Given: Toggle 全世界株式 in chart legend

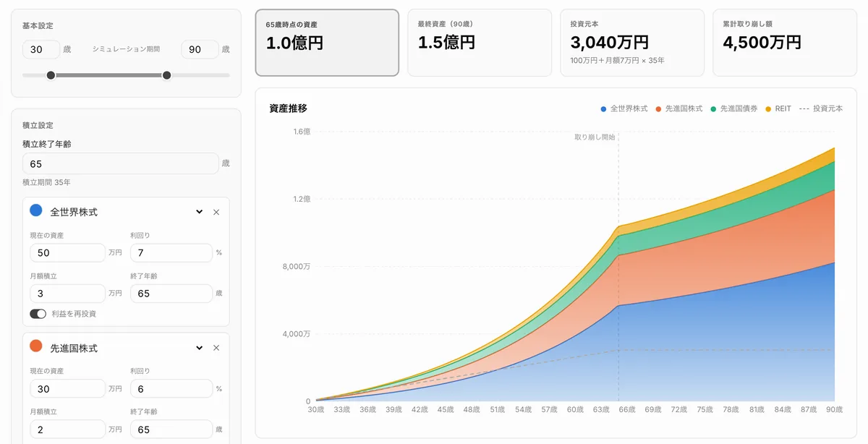Looking at the screenshot, I should click(x=624, y=108).
